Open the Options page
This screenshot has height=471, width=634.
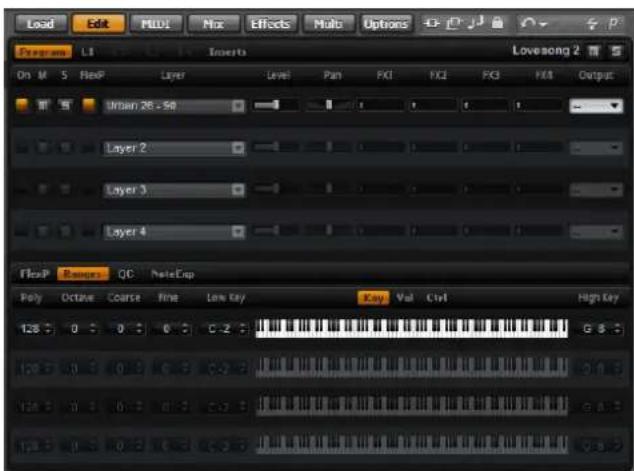386,23
